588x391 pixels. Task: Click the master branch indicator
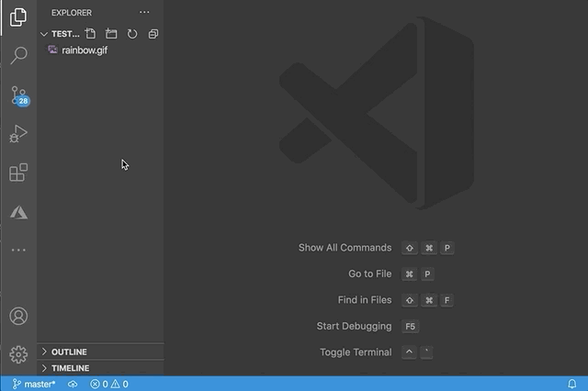(33, 384)
